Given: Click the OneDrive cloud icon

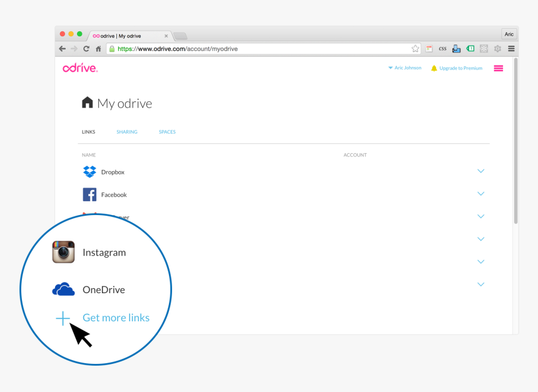Looking at the screenshot, I should pos(63,289).
